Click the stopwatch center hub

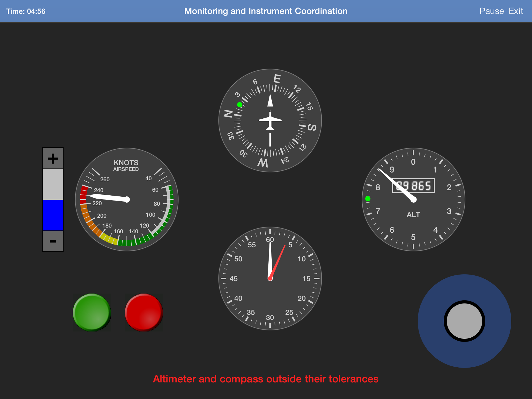270,278
